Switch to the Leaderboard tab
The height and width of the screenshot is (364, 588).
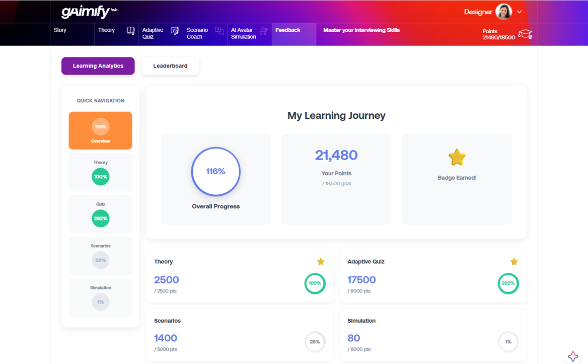[170, 66]
